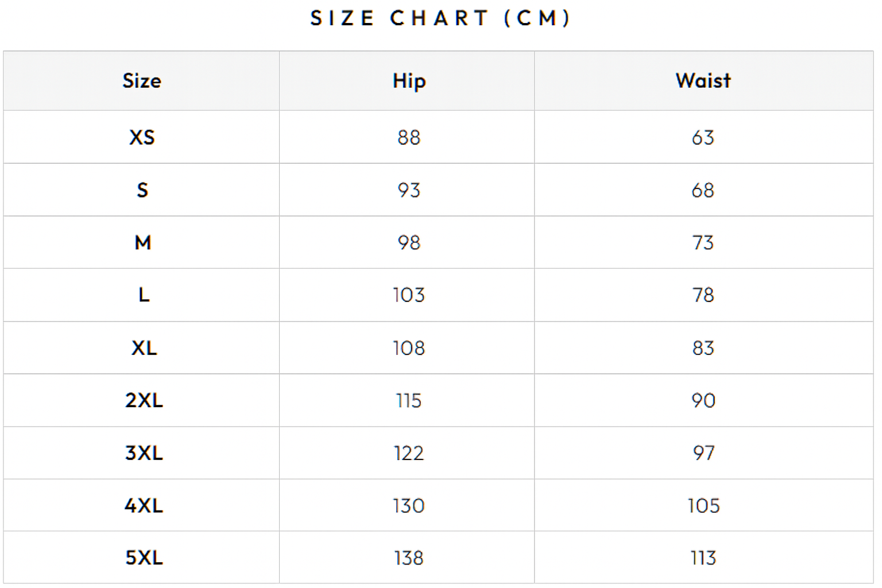Select the 3XL size row label
The height and width of the screenshot is (588, 882).
click(x=144, y=453)
